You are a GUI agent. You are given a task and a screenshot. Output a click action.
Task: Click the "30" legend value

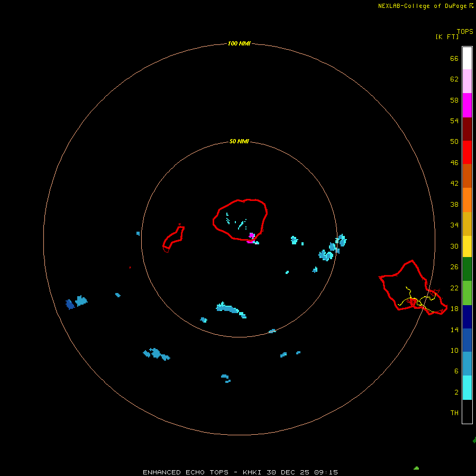click(454, 246)
